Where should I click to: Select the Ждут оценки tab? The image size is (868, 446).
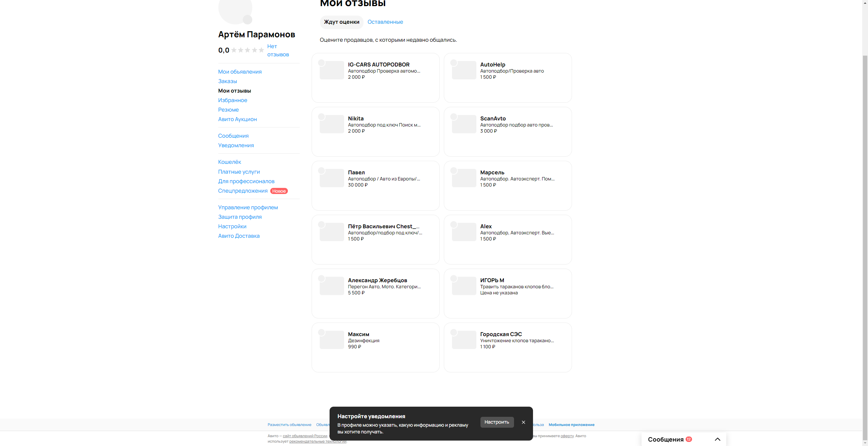(341, 22)
